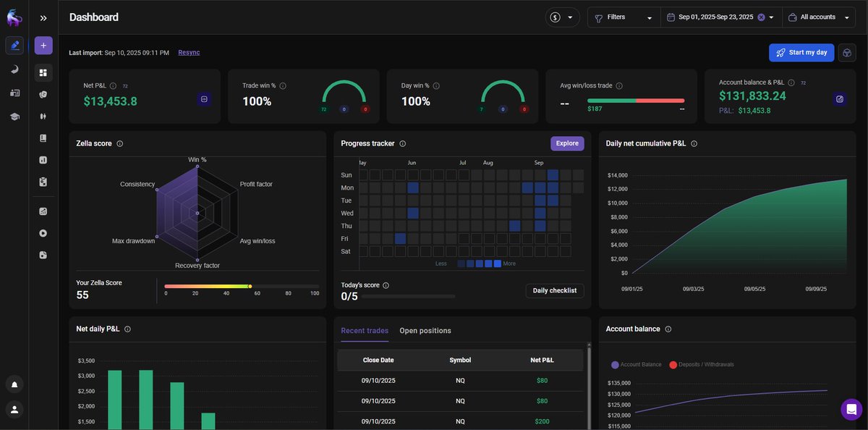Click info icon next to Progress tracker

click(403, 143)
